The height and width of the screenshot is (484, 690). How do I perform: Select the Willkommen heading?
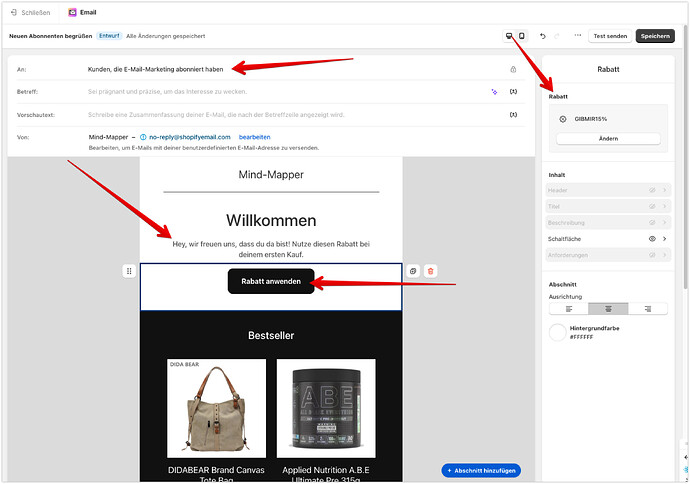271,220
